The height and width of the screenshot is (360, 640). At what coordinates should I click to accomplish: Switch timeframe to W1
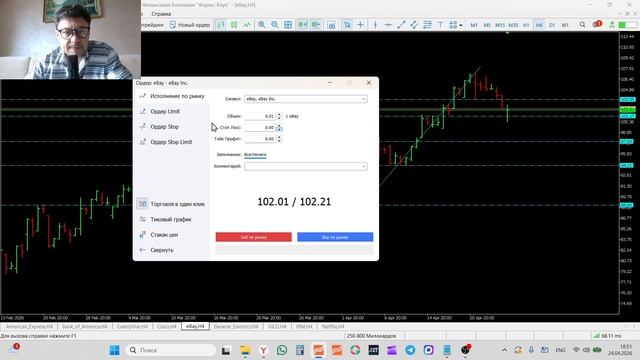click(565, 25)
